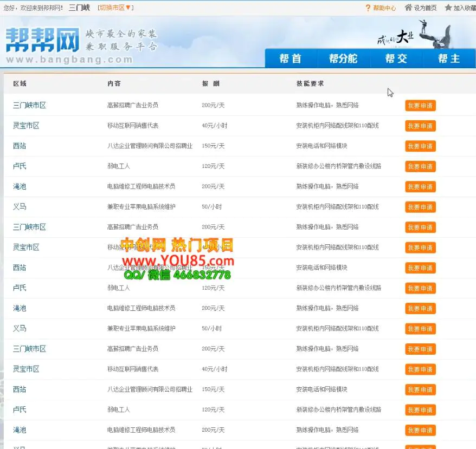Click the house icon beside 设为首页
Viewport: 476px width, 449px height.
click(x=408, y=8)
